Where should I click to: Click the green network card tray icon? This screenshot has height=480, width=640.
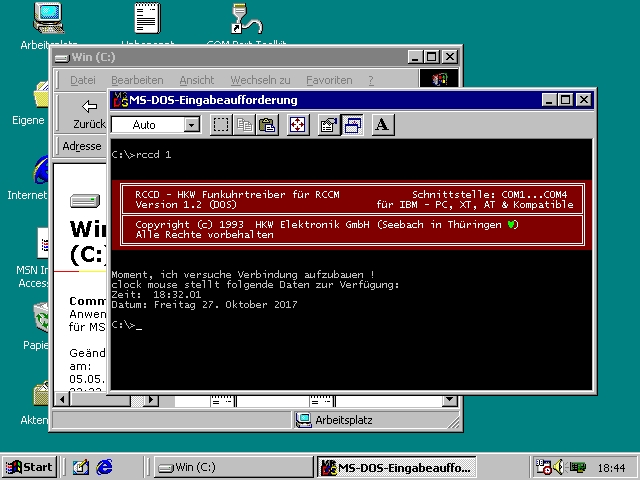pos(577,467)
